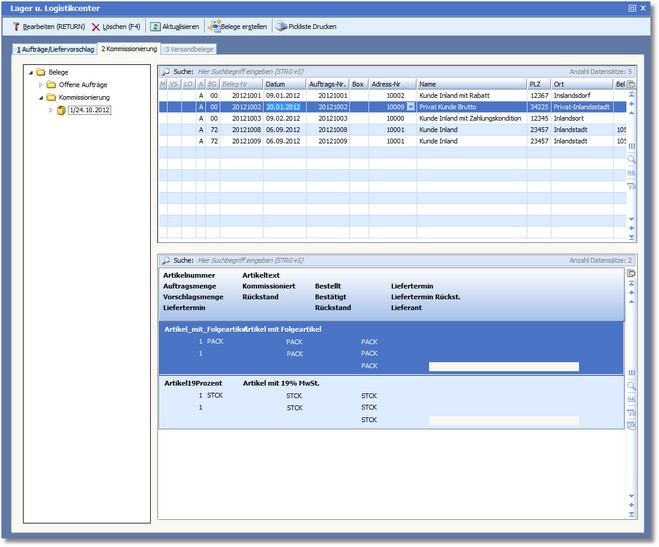This screenshot has height=547, width=659.
Task: Select the 1/24.10.2012 tree entry
Action: pos(89,111)
